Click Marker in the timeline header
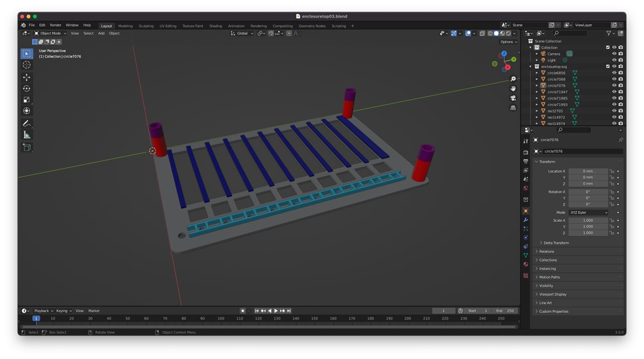This screenshot has height=359, width=644. pos(94,311)
